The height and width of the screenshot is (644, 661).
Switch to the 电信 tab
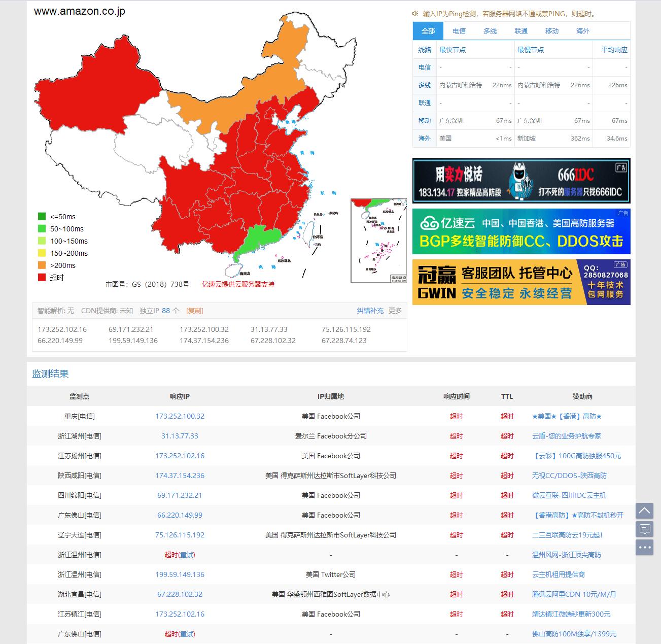[x=459, y=31]
